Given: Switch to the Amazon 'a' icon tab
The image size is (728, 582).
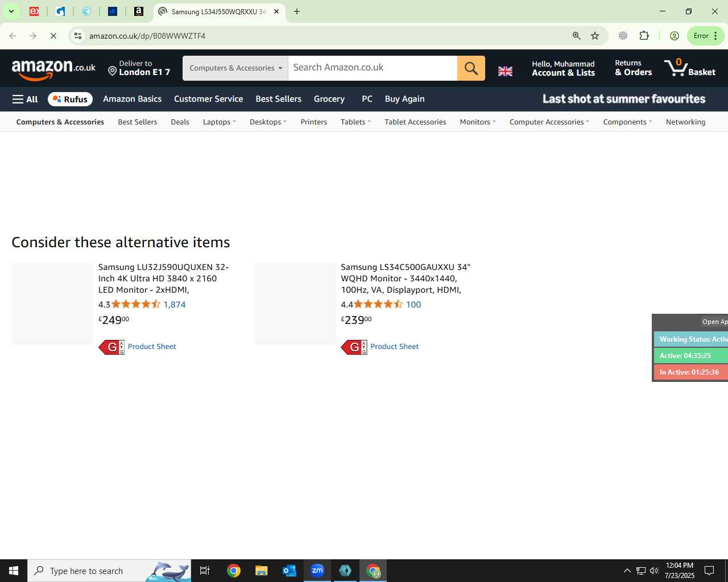Looking at the screenshot, I should pos(138,11).
